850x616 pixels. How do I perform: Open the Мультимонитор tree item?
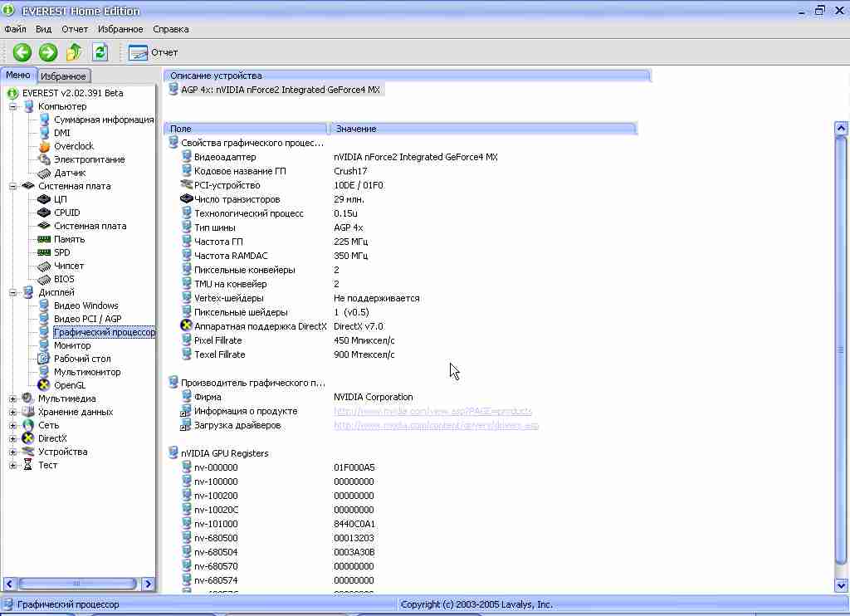87,372
